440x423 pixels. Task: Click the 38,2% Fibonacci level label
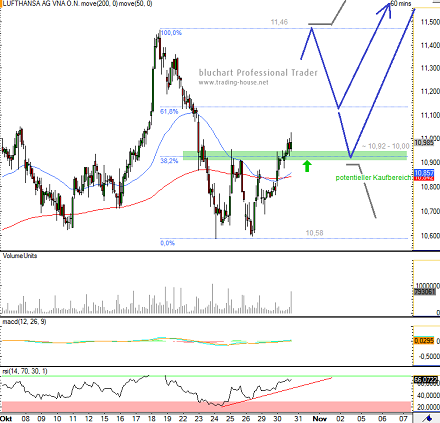click(169, 161)
